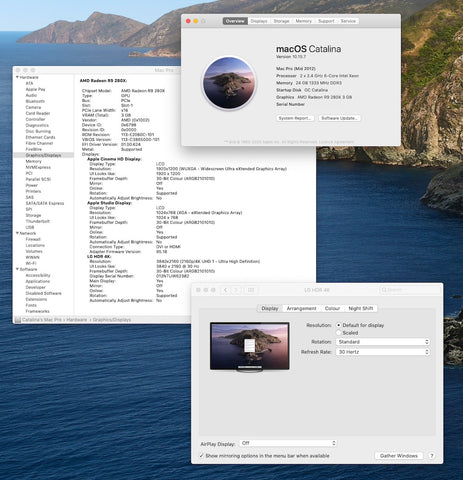Select Ethernet Cards in the sidebar
The width and height of the screenshot is (463, 480).
(40, 137)
